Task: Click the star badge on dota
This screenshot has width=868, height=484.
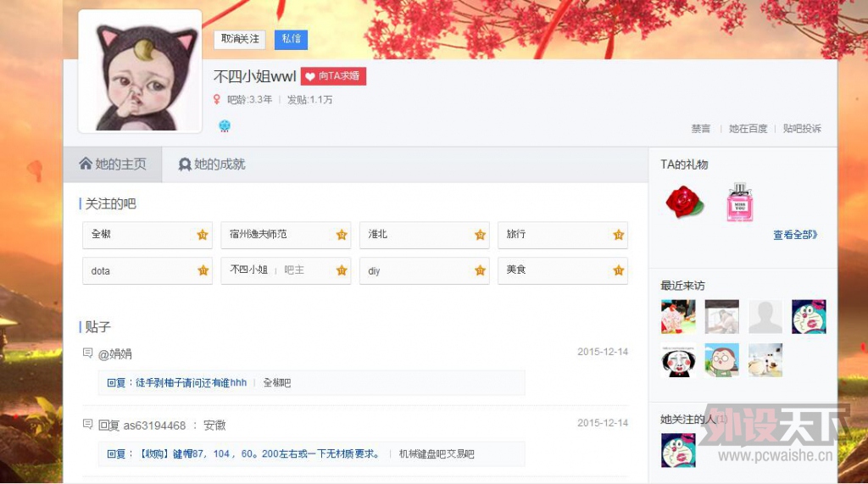Action: click(x=203, y=270)
